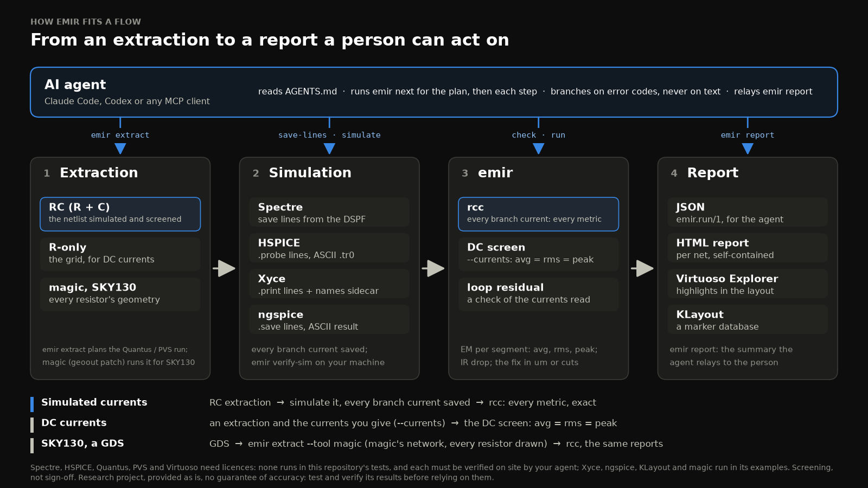This screenshot has height=488, width=868.
Task: Pick the ngspice simulator card
Action: coord(329,319)
